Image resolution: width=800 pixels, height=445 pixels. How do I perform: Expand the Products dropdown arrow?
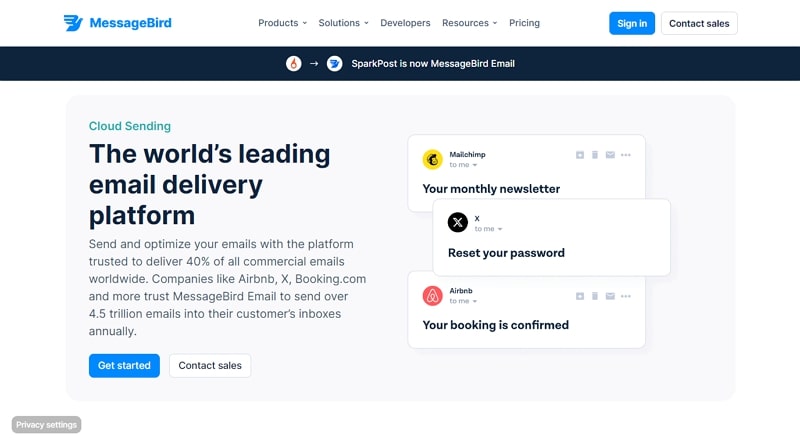305,23
